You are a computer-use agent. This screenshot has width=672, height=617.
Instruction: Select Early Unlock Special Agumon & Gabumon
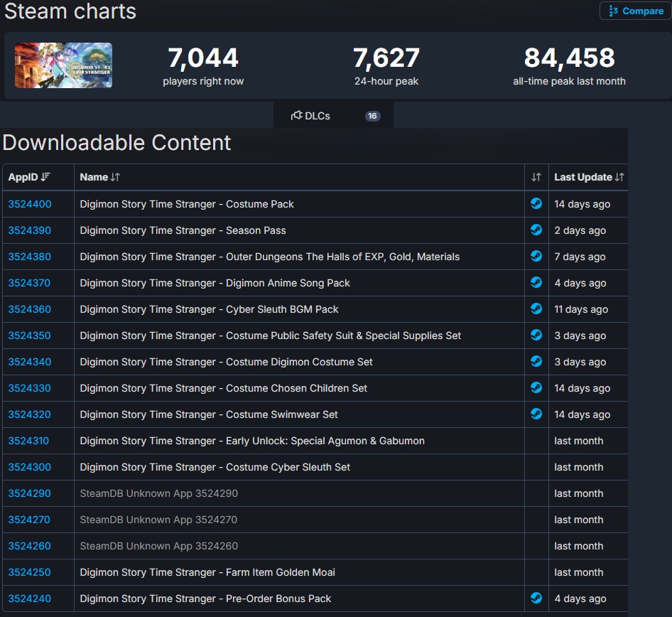pos(252,441)
